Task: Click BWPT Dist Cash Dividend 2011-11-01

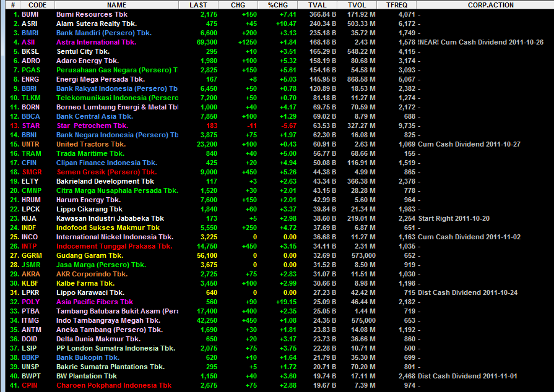Action: pos(467,376)
